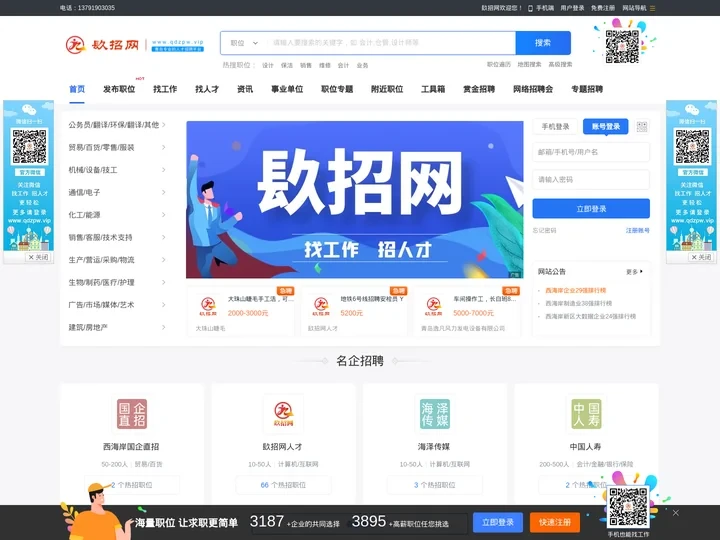Focus the 邮箱/手机号/用户名 field
Screen dimensions: 720x540
(x=591, y=152)
